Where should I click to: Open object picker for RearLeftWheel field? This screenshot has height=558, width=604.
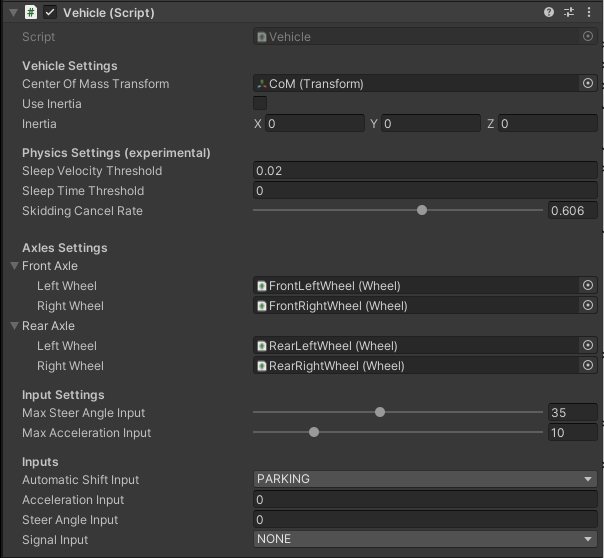[x=588, y=346]
